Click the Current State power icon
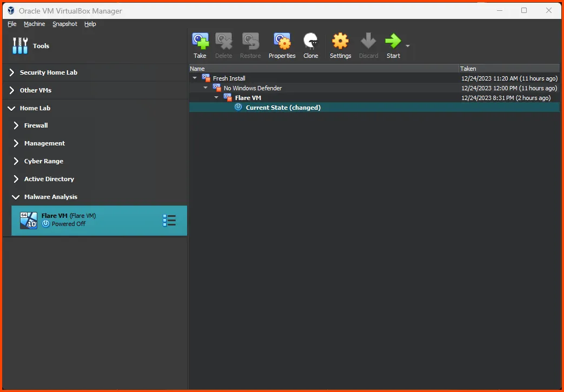The width and height of the screenshot is (564, 392). (238, 107)
